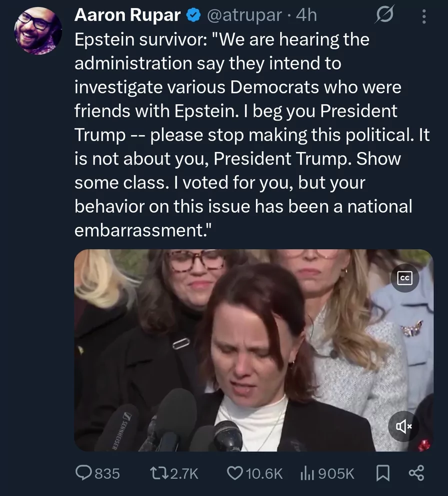View analytics via the bar chart icon
The width and height of the screenshot is (448, 496).
pyautogui.click(x=306, y=472)
